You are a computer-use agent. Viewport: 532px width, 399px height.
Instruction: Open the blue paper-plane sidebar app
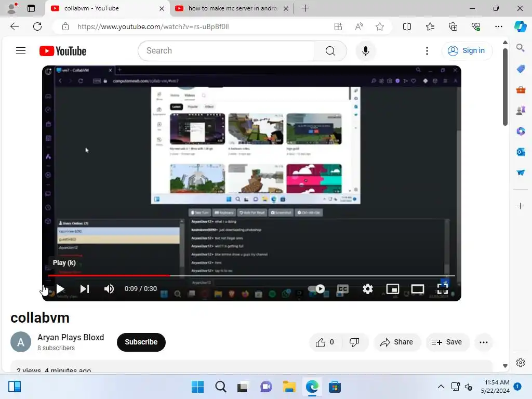coord(521,172)
